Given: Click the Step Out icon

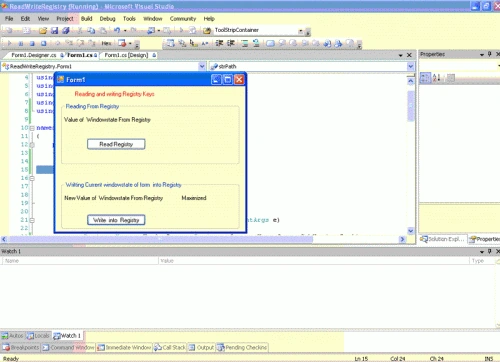Looking at the screenshot, I should [91, 43].
